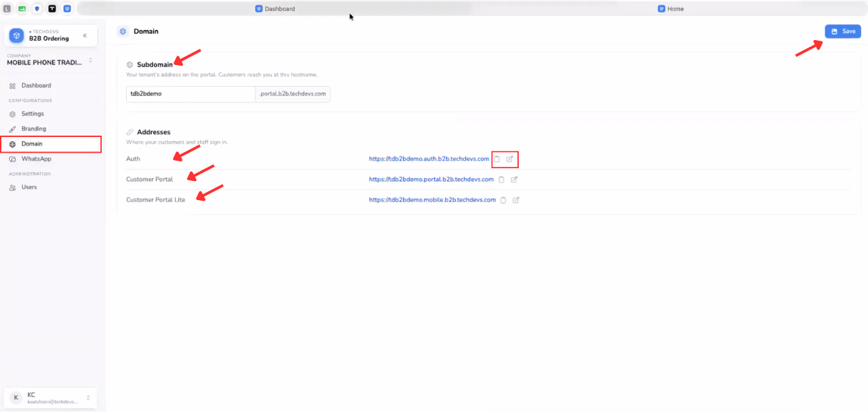The width and height of the screenshot is (868, 413).
Task: Save the domain settings
Action: (x=843, y=31)
